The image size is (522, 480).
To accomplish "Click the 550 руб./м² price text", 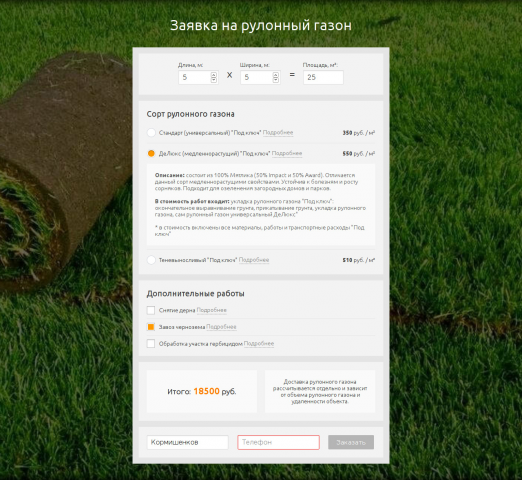I will [x=359, y=153].
